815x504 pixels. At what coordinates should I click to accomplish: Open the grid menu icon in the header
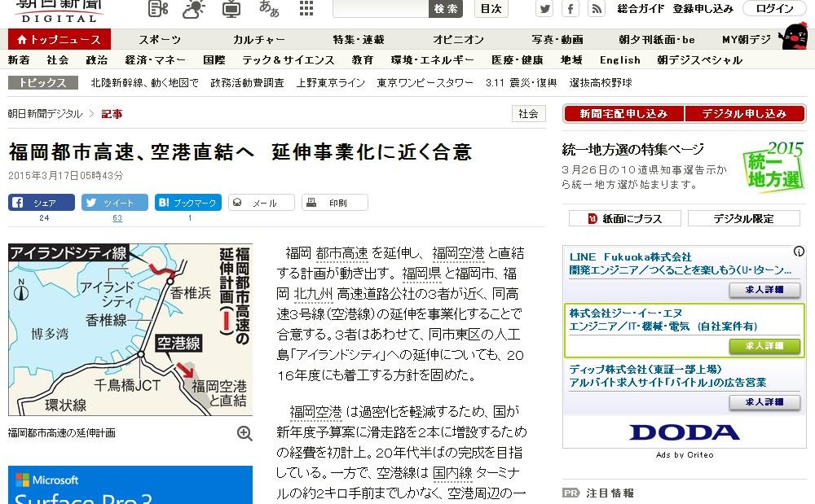pos(306,9)
